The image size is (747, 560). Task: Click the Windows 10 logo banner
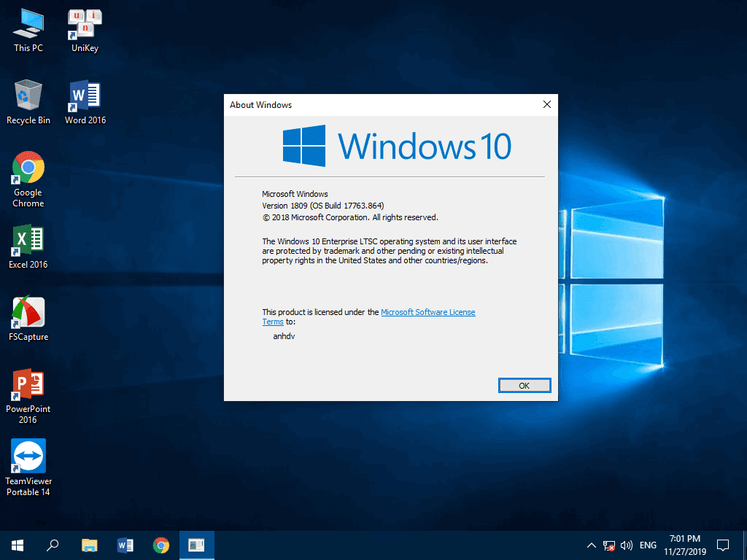pyautogui.click(x=397, y=146)
